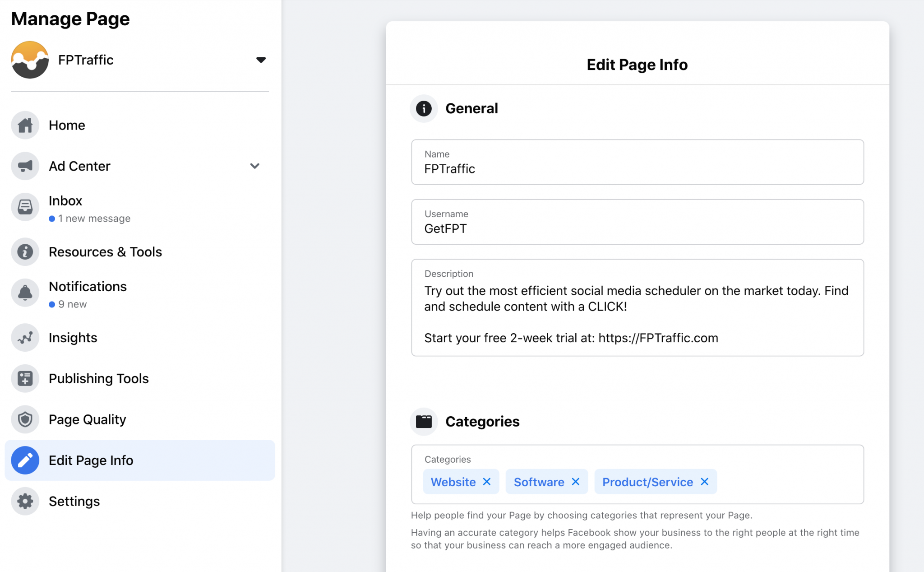The image size is (924, 572).
Task: Open the Settings gear icon
Action: pos(25,501)
